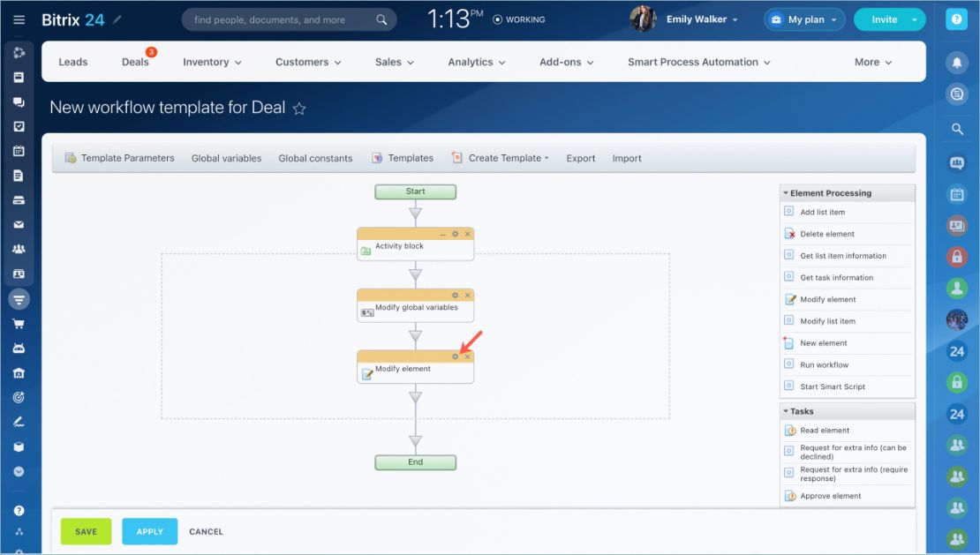Toggle the WORKING status indicator

(x=519, y=19)
